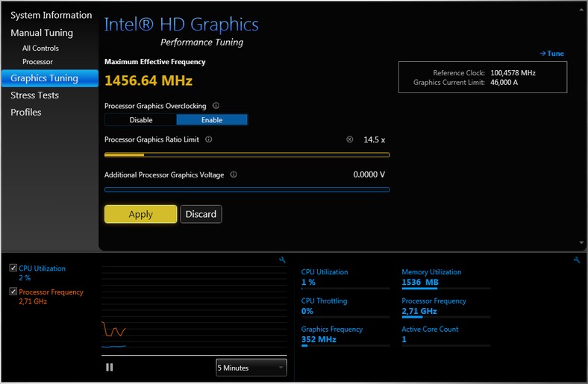Open the 5 Minutes time range dropdown
This screenshot has width=588, height=384.
(251, 368)
